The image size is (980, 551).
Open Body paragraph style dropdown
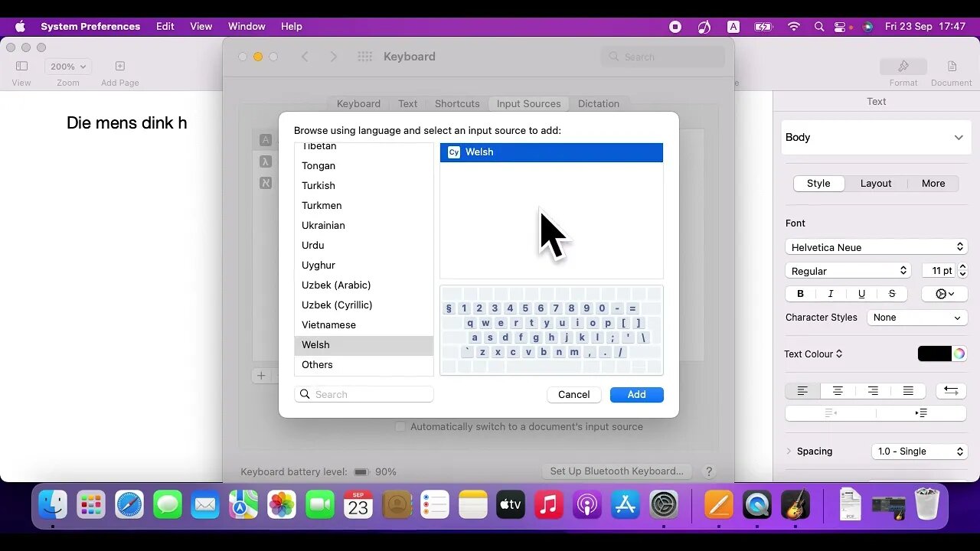tap(877, 138)
